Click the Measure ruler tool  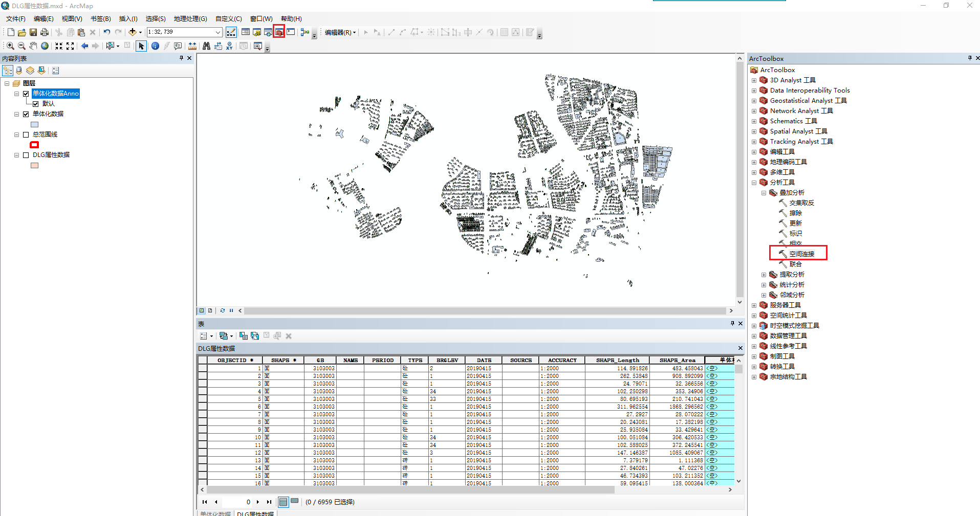coord(192,46)
